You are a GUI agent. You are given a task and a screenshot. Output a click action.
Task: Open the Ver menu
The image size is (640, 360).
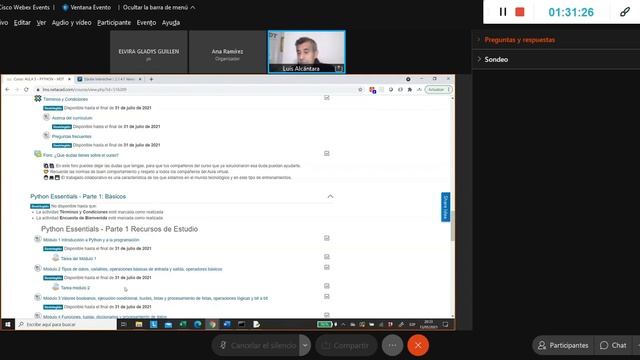pyautogui.click(x=41, y=22)
